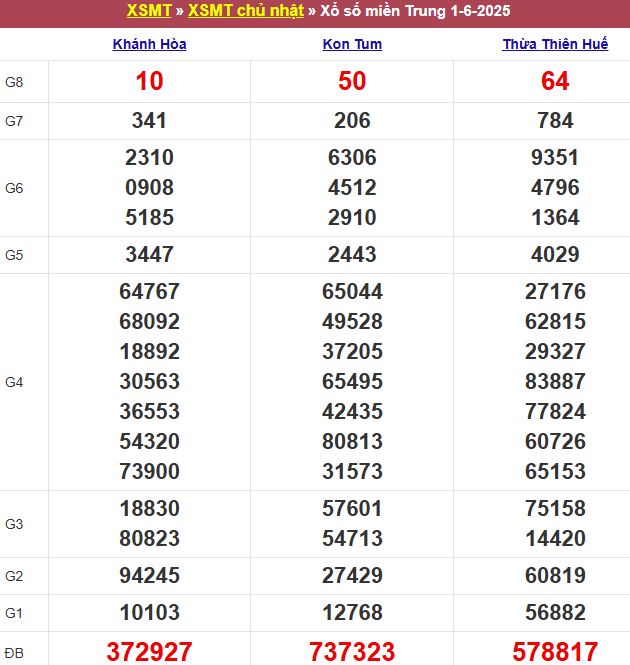Select G6 number 6306

point(352,158)
